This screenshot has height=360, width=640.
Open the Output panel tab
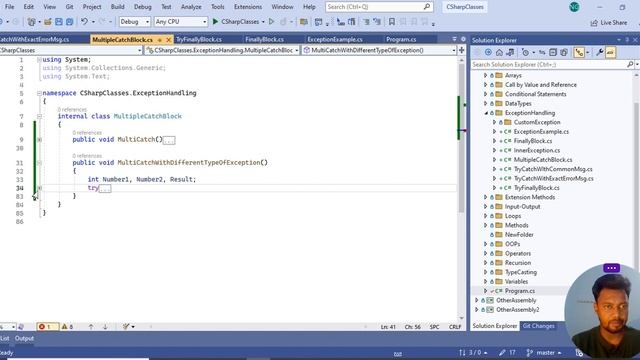[24, 338]
